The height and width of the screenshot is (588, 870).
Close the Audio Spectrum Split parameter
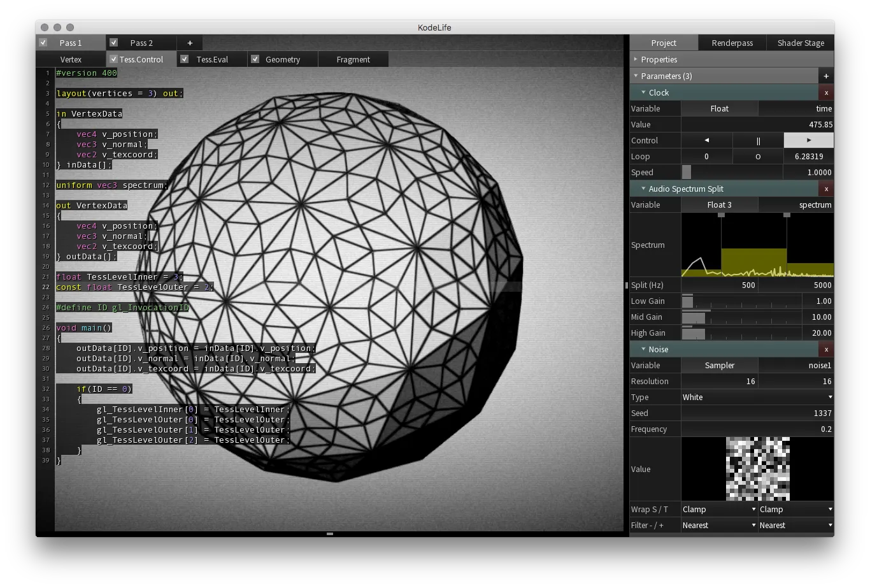coord(825,189)
